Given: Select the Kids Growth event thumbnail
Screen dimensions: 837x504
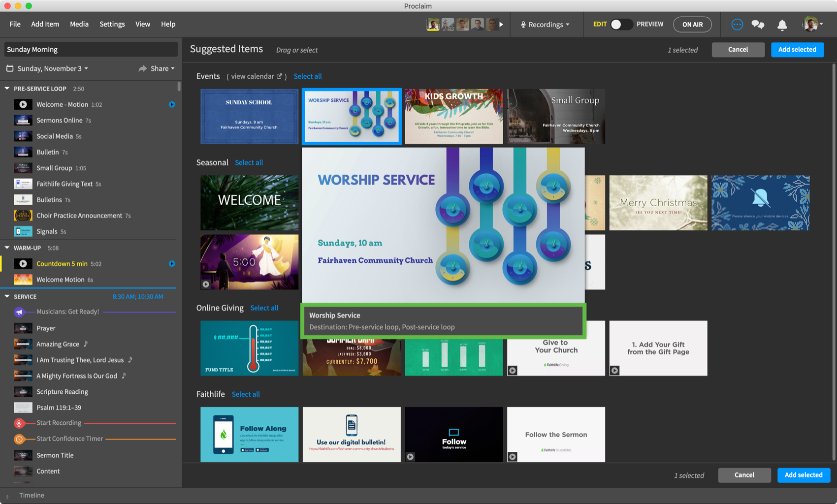Looking at the screenshot, I should [454, 117].
